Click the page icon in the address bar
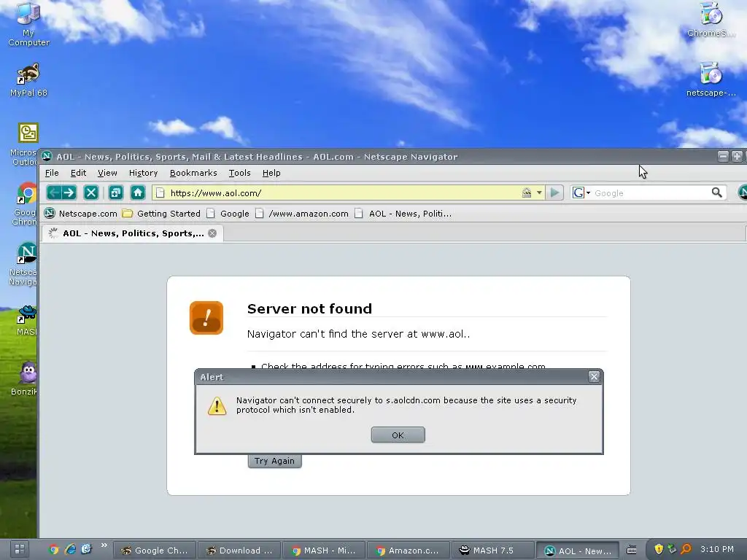 point(160,192)
